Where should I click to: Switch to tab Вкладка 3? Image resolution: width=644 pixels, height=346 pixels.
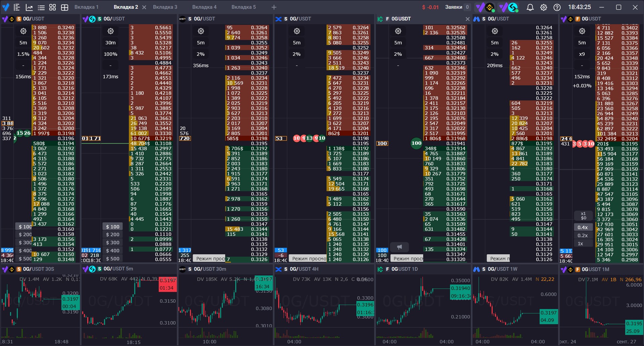pyautogui.click(x=165, y=7)
